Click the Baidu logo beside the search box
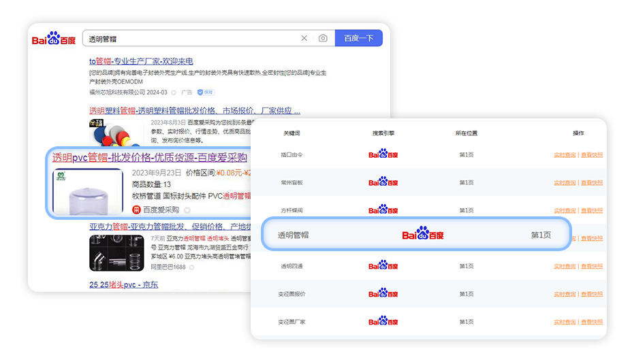Screen dimensions: 630x364 coord(53,39)
